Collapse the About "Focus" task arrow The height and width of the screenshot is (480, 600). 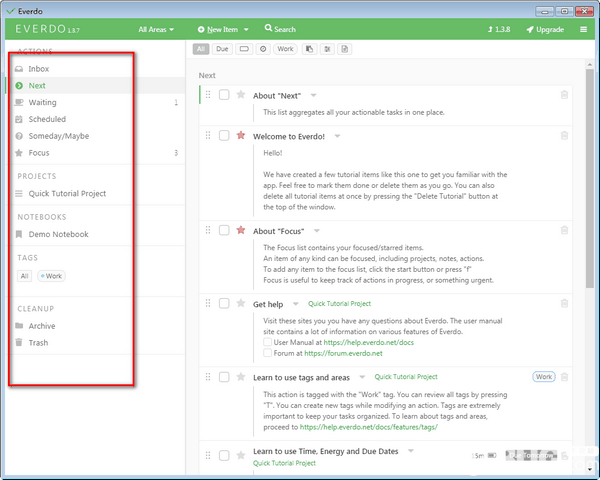pyautogui.click(x=316, y=231)
